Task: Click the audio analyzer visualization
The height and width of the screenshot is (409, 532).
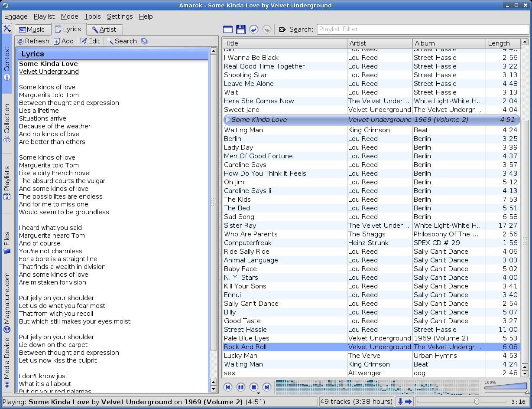Action: click(x=378, y=387)
